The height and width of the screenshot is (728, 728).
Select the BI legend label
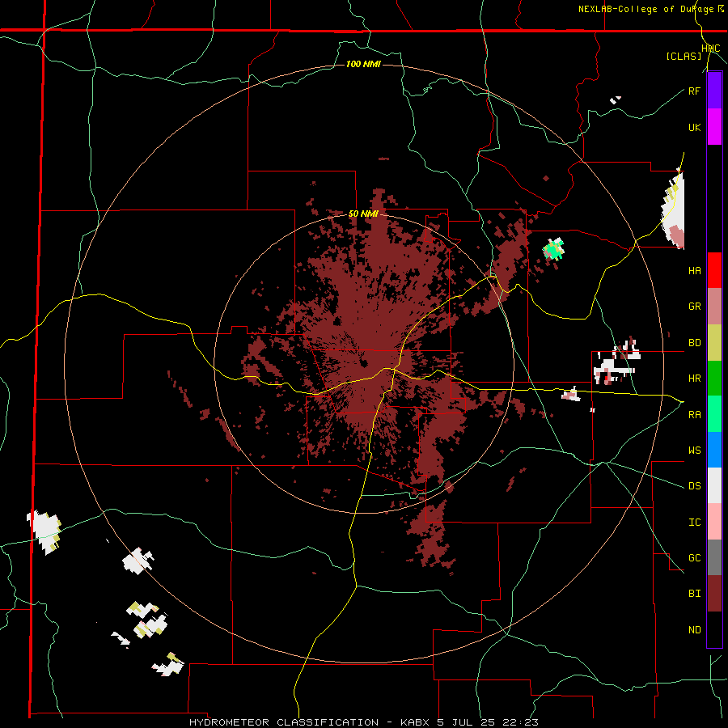click(694, 594)
